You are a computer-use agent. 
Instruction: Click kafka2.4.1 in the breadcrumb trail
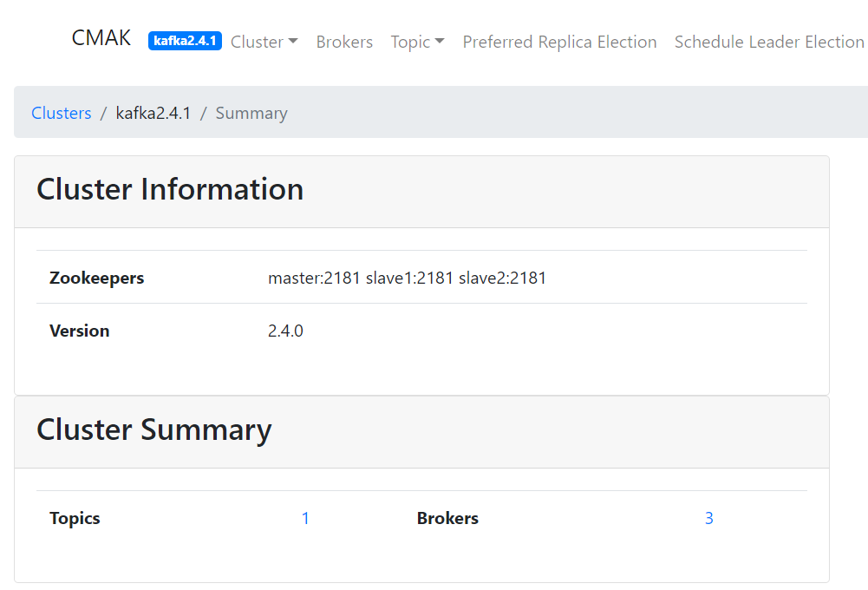[153, 113]
